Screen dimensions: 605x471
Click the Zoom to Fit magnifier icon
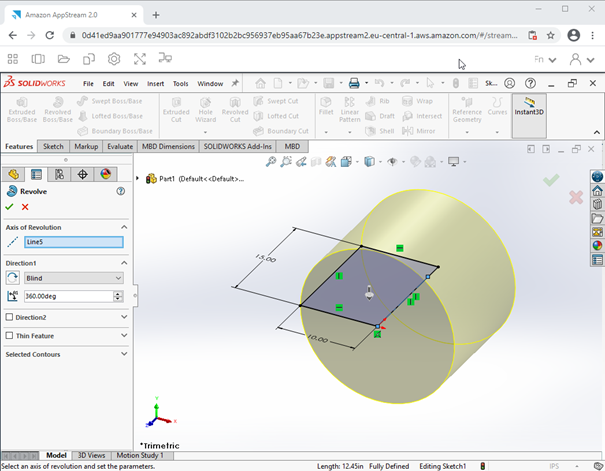pyautogui.click(x=271, y=162)
